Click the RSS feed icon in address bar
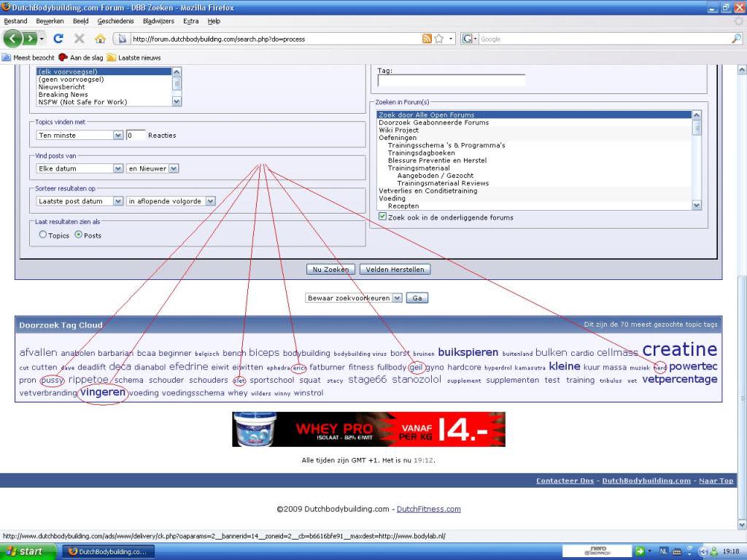Image resolution: width=747 pixels, height=560 pixels. (x=427, y=39)
